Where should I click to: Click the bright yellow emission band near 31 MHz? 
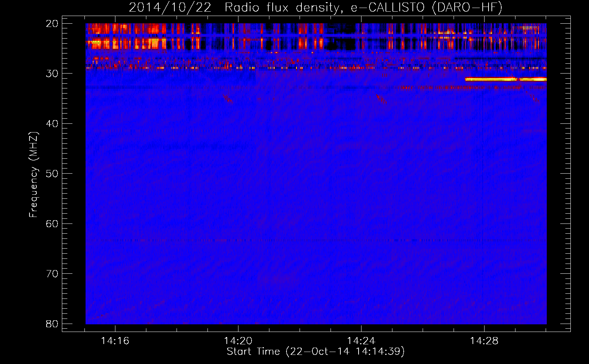coord(506,79)
